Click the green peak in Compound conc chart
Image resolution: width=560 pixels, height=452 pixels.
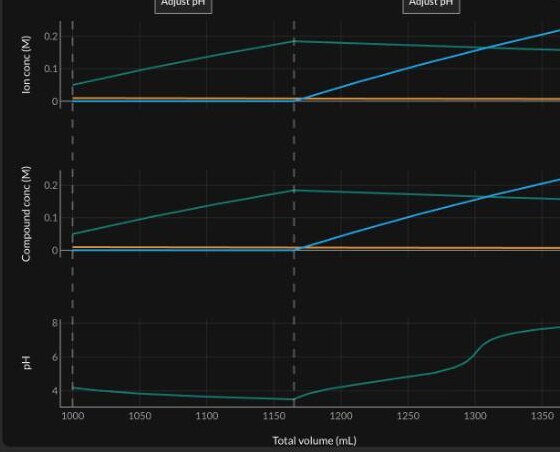[294, 190]
